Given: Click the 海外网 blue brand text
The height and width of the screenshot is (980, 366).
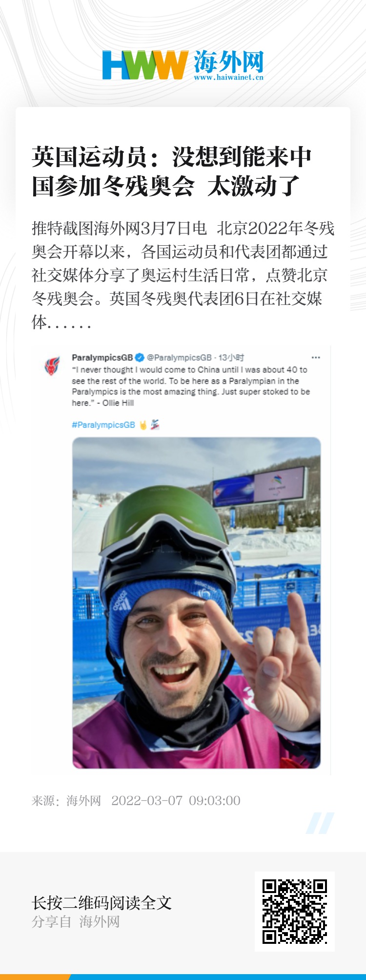Looking at the screenshot, I should pos(228,61).
